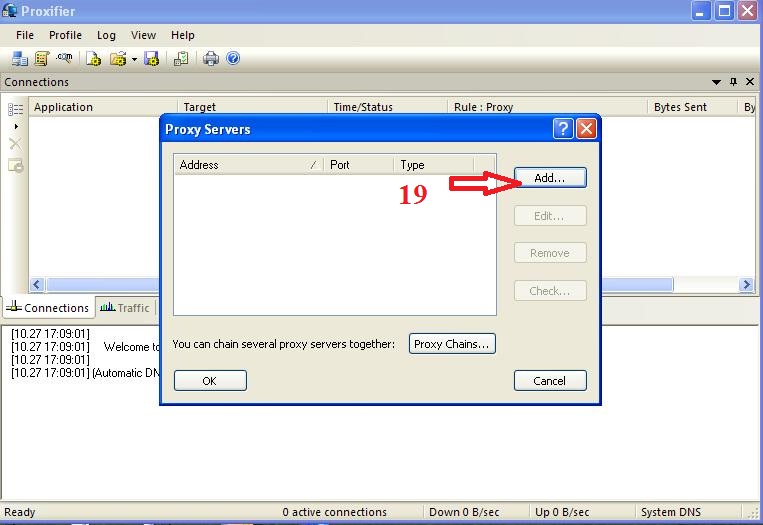Open the Log menu
This screenshot has height=525, width=763.
click(106, 35)
